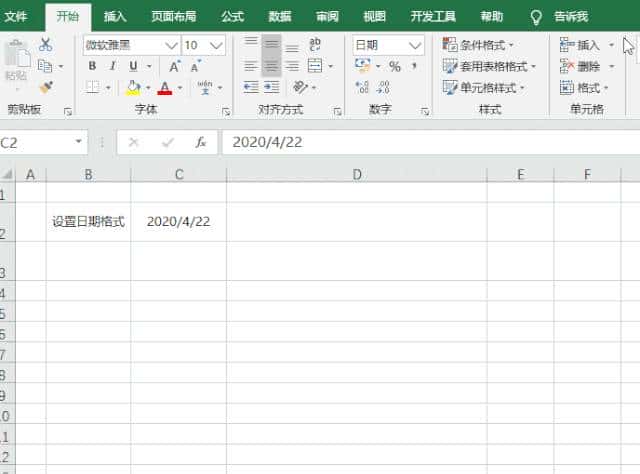
Task: Click the insert function fx icon
Action: [x=200, y=142]
